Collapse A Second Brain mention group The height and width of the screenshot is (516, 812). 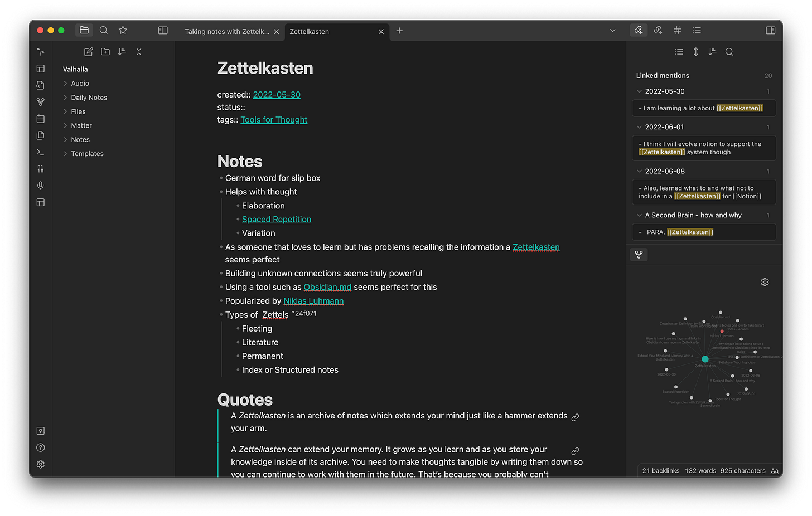pos(639,215)
